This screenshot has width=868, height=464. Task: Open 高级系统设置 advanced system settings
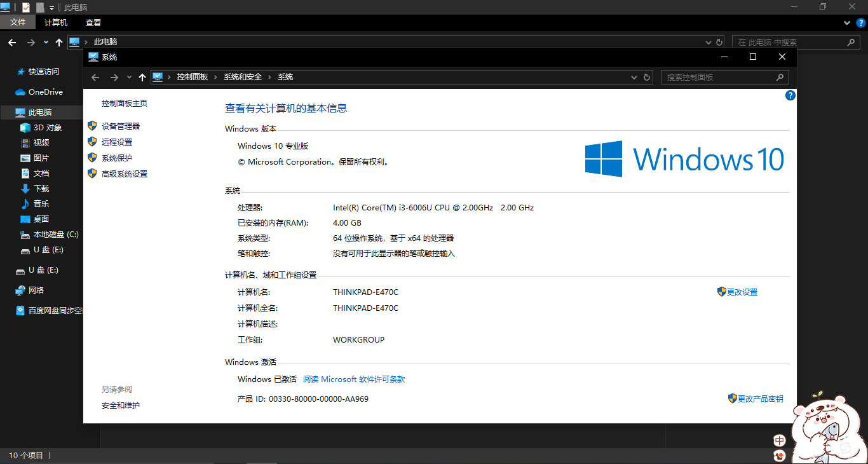click(x=125, y=174)
